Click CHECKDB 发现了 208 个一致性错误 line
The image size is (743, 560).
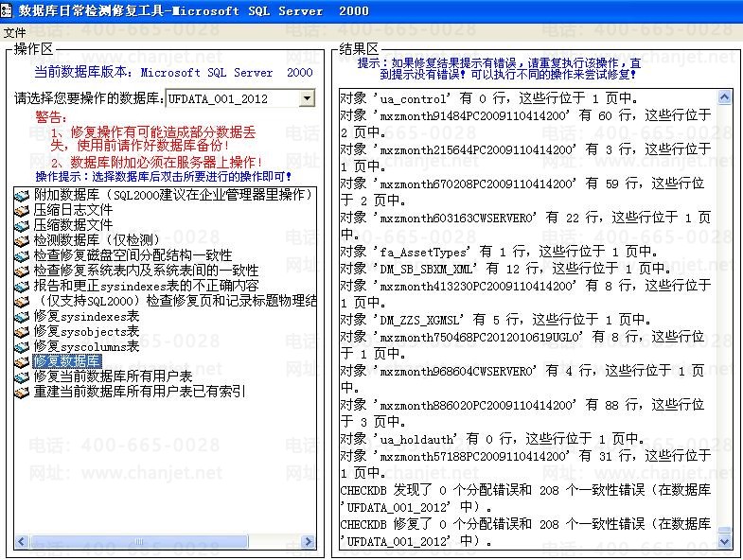click(525, 499)
